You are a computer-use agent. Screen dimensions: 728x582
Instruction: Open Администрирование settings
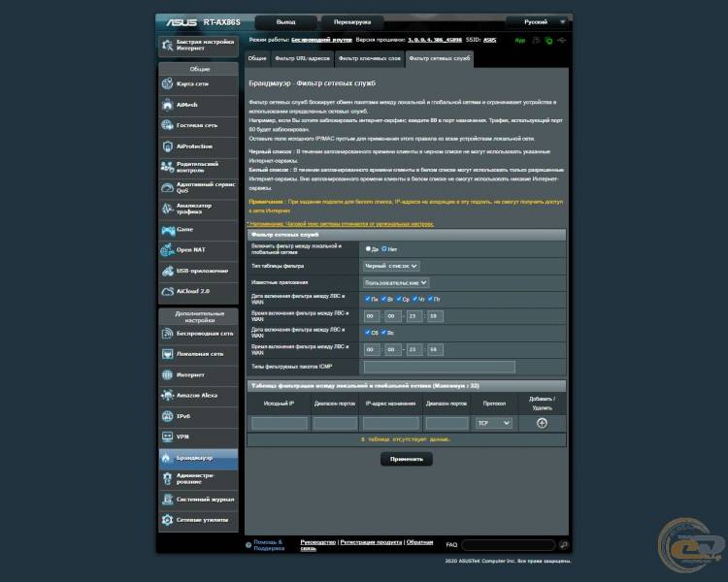pos(198,478)
